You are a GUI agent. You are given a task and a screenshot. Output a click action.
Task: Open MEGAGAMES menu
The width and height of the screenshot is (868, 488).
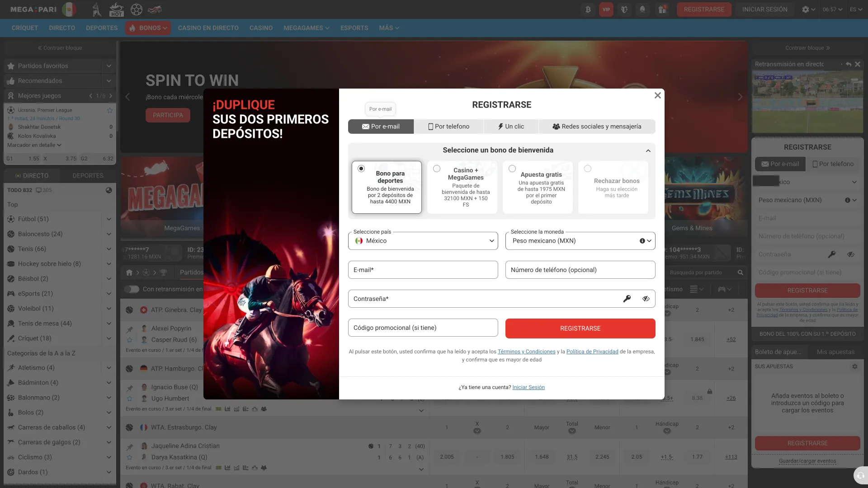click(x=306, y=28)
